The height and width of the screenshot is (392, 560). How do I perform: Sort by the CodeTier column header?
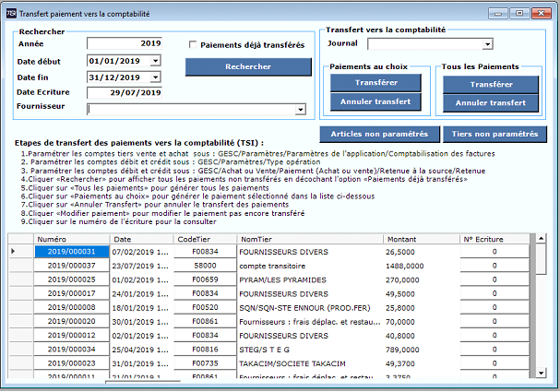[x=203, y=239]
